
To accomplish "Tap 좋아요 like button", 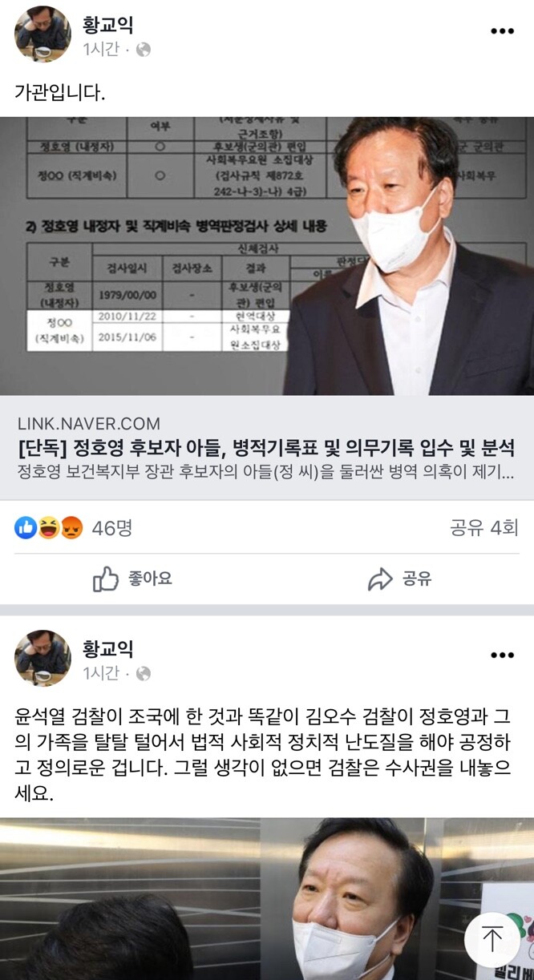I will 133,579.
